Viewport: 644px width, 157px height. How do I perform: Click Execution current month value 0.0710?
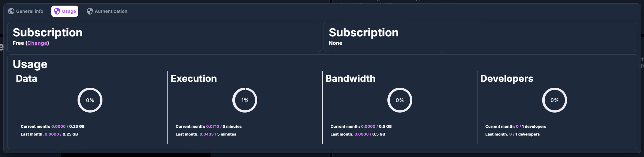[212, 127]
